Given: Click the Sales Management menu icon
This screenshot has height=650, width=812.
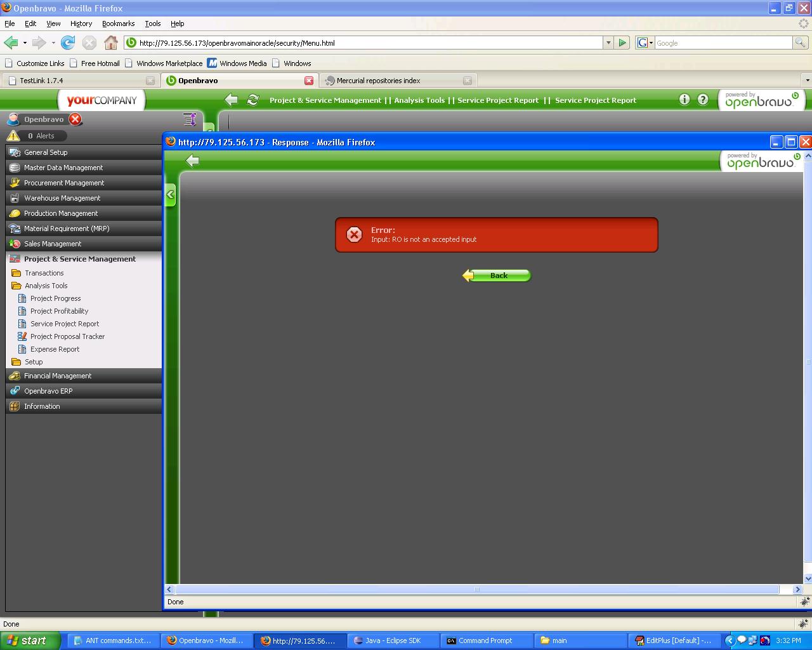Looking at the screenshot, I should (x=15, y=244).
